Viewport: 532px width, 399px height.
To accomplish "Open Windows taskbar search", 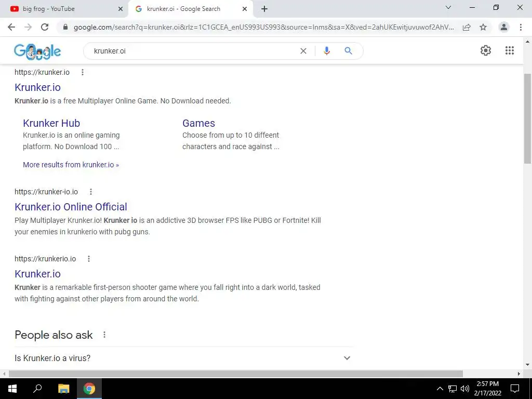I will point(37,389).
